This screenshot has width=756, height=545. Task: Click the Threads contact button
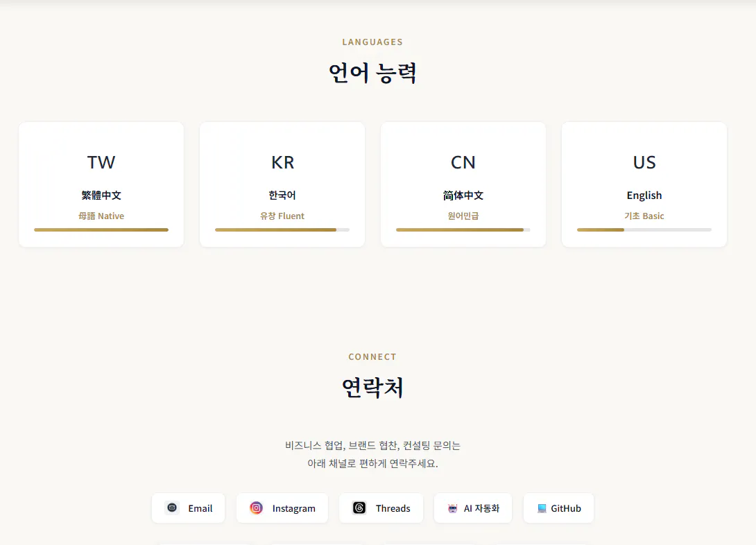click(381, 508)
